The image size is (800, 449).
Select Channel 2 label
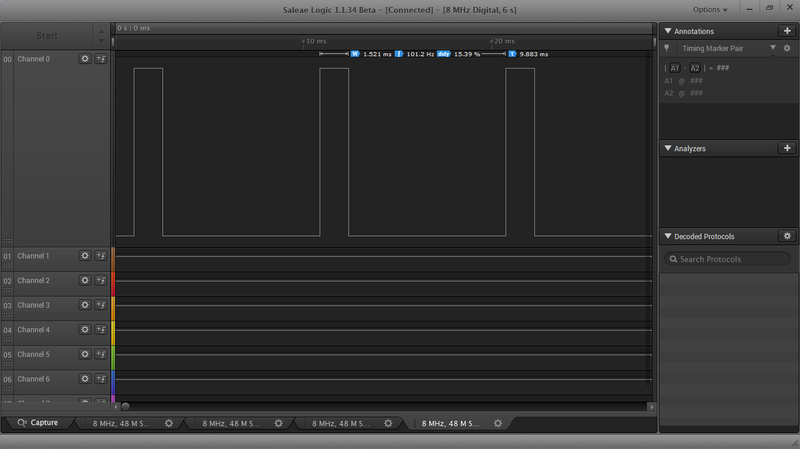tap(34, 280)
